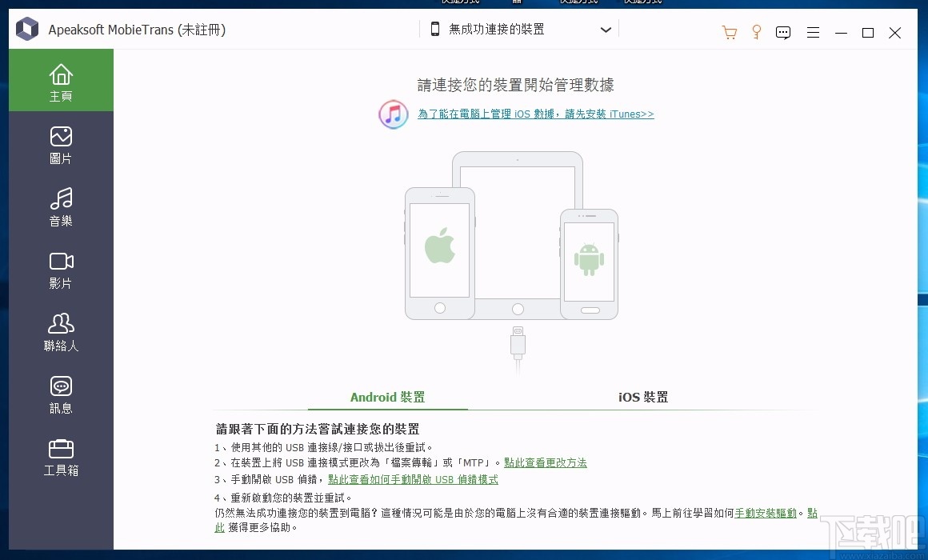Open the 主頁 home section

(x=61, y=81)
